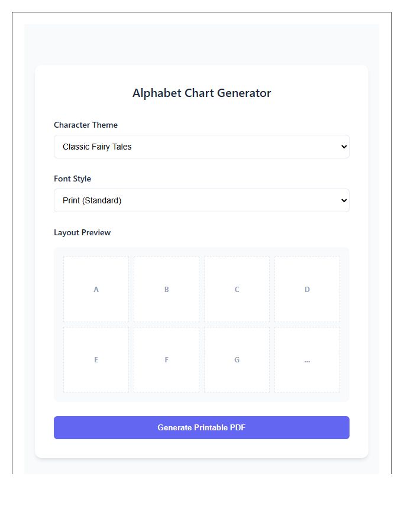Open the Character Theme dropdown

coord(201,147)
